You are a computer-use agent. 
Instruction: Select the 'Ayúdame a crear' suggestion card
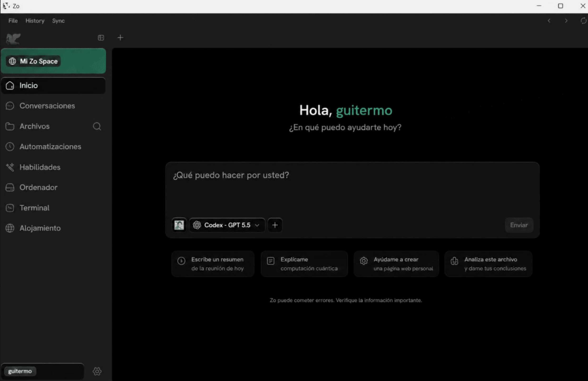click(x=396, y=264)
